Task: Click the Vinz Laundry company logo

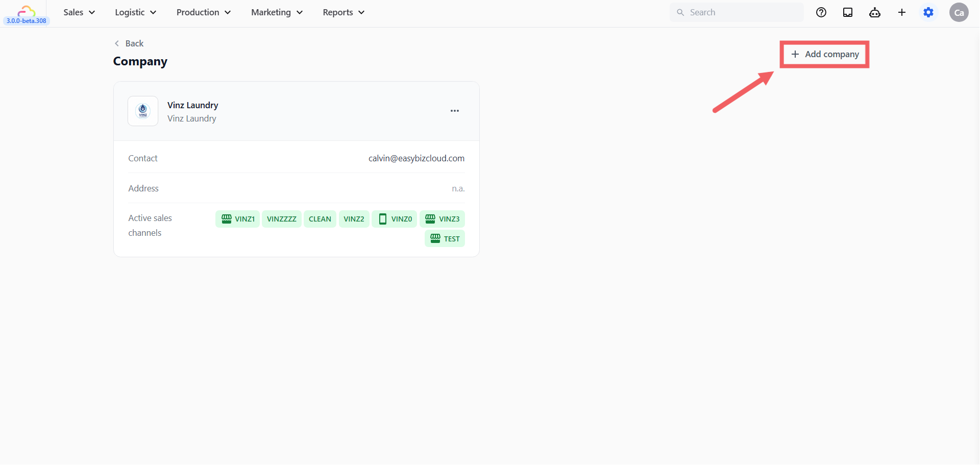Action: [143, 111]
